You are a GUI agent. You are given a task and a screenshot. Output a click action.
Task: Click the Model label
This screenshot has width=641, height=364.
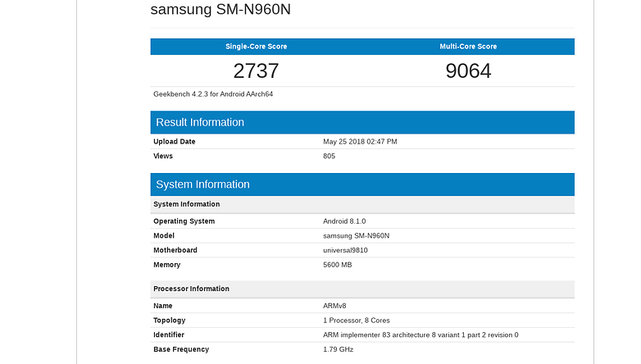point(163,235)
